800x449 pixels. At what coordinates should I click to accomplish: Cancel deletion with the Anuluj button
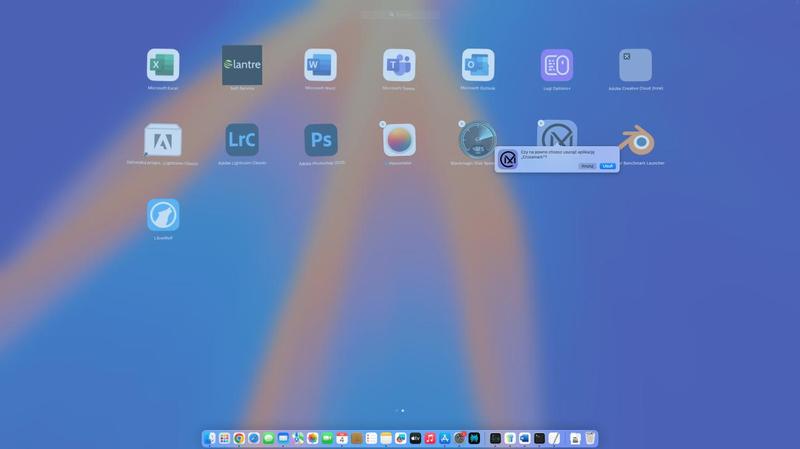(x=587, y=166)
